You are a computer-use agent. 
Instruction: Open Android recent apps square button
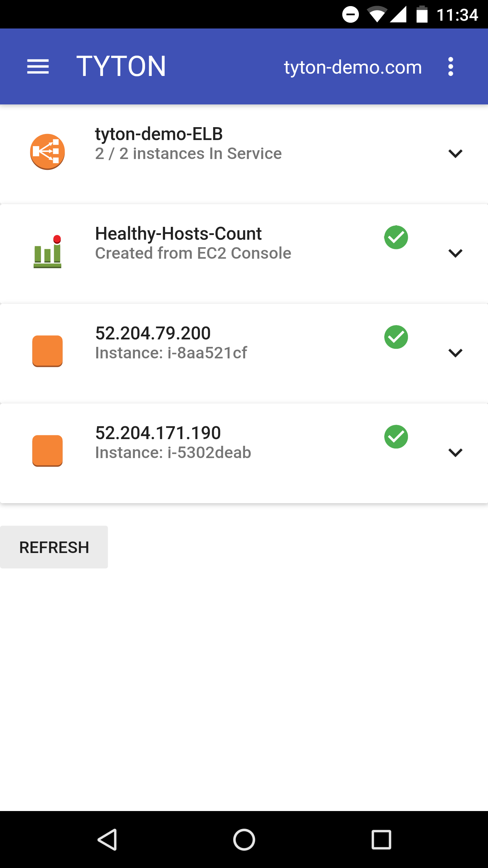point(381,840)
